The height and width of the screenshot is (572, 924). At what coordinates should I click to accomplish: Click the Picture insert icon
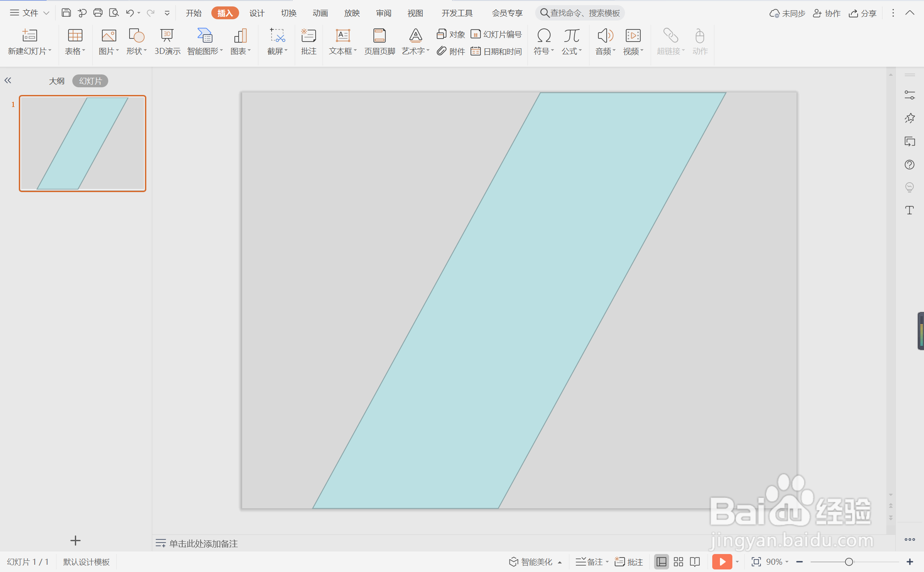point(109,36)
